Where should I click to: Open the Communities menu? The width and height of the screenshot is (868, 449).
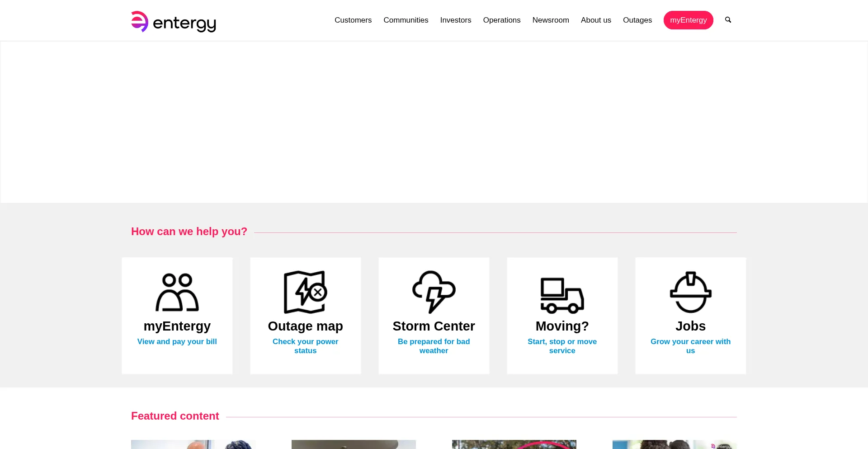(x=406, y=20)
